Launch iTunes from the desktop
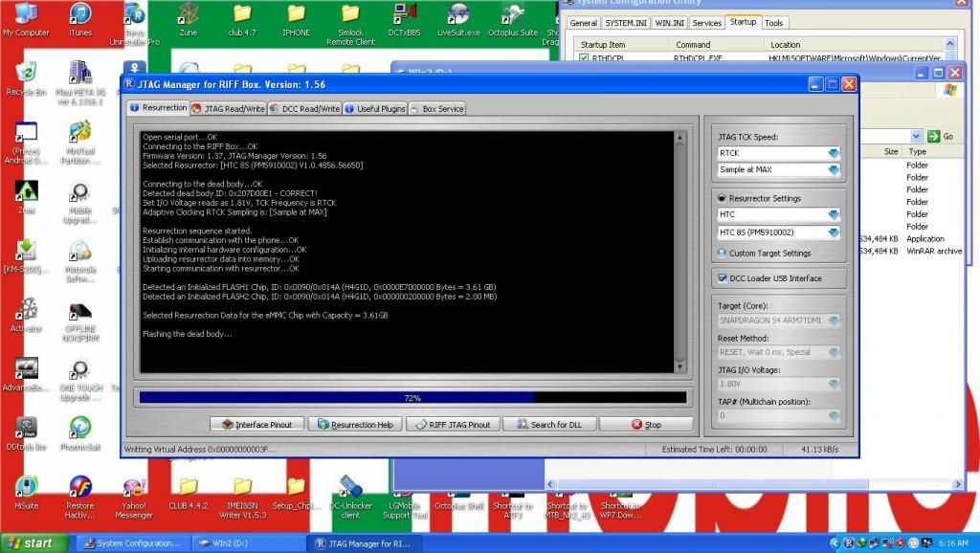Screen dimensions: 980x553 pyautogui.click(x=80, y=19)
